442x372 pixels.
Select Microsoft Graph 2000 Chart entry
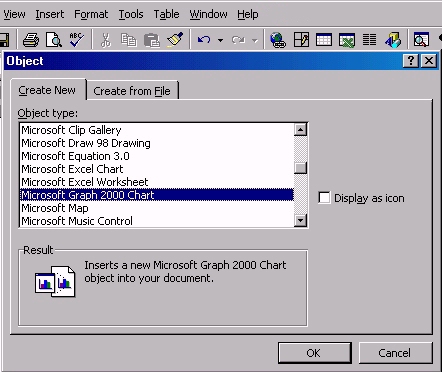(x=157, y=195)
